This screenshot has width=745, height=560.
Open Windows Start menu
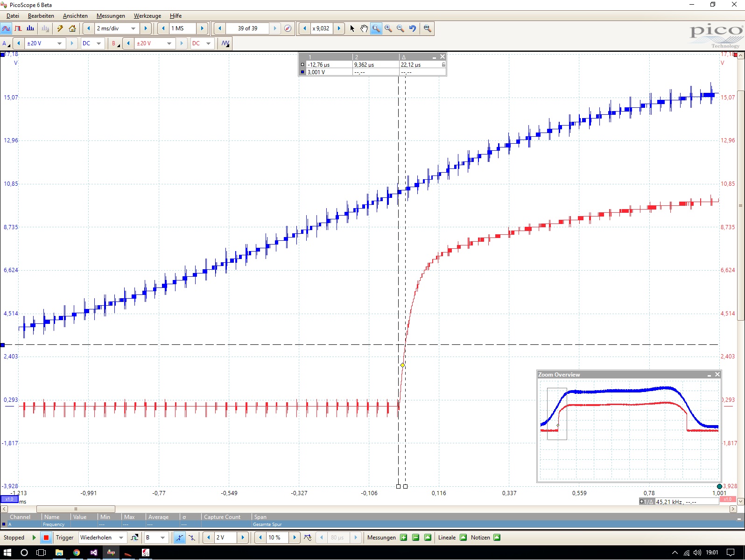7,553
